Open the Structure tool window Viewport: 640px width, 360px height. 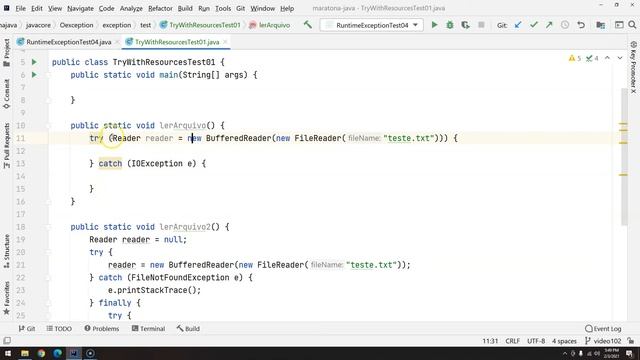(7, 251)
